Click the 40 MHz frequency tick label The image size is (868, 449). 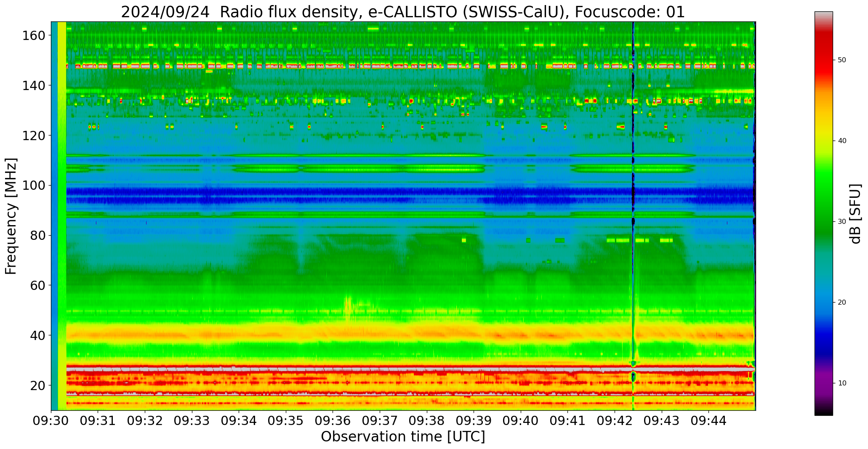[37, 335]
